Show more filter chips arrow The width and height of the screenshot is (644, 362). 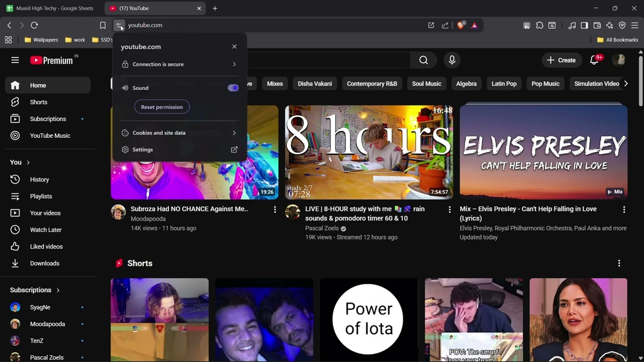626,84
